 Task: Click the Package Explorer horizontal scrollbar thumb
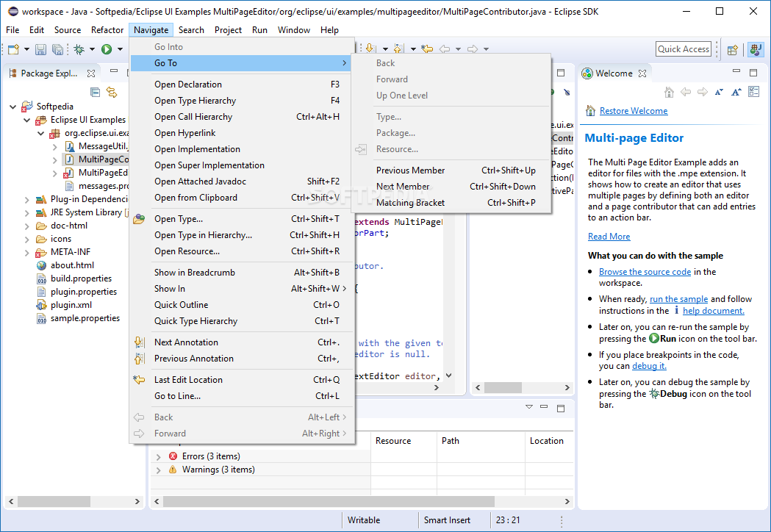point(54,502)
